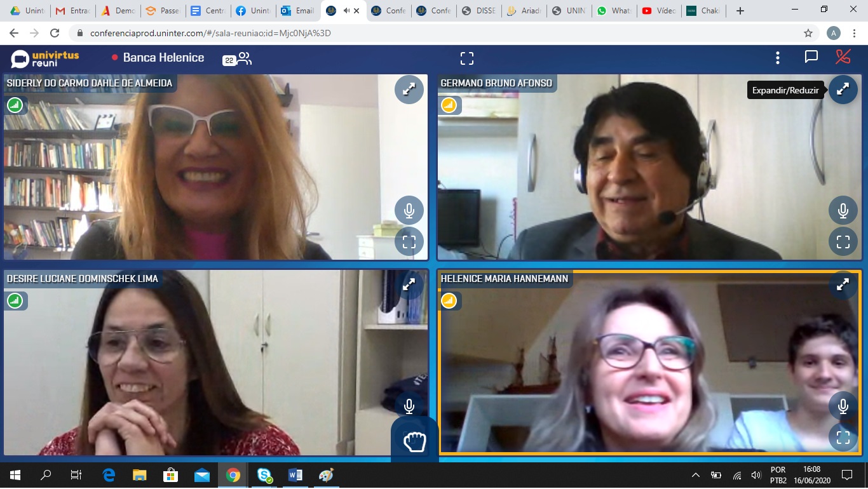
Task: Toggle microphone on Helenice's video tile
Action: tap(843, 406)
